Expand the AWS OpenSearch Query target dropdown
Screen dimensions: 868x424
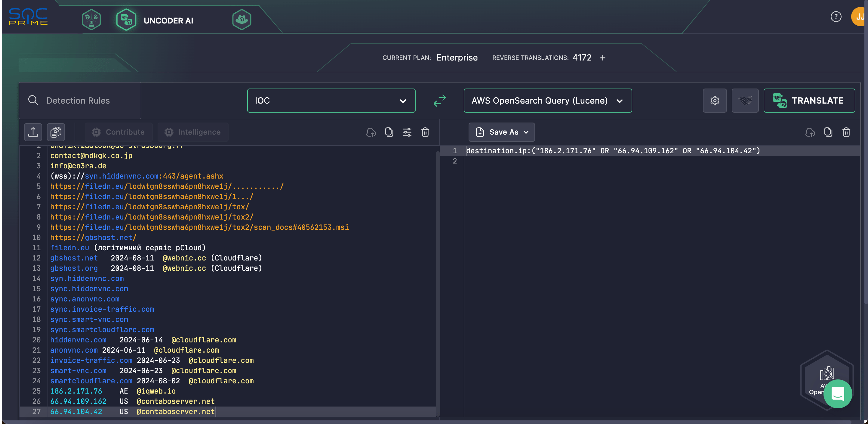(547, 101)
